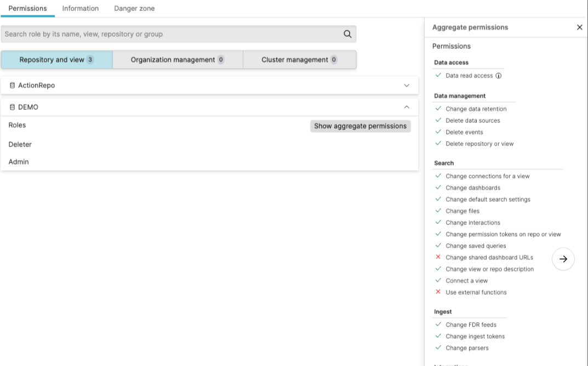
Task: Click the red X beside Use external functions
Action: [438, 292]
